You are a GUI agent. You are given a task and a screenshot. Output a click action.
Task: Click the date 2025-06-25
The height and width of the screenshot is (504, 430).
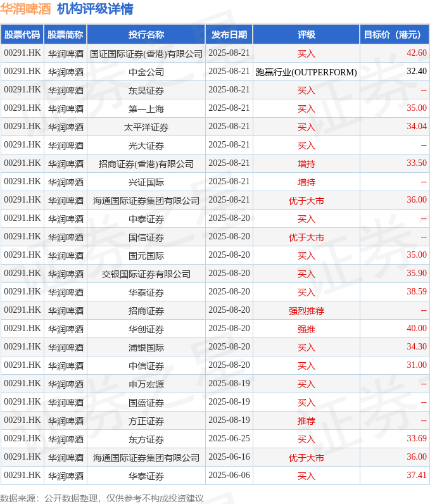click(x=229, y=438)
